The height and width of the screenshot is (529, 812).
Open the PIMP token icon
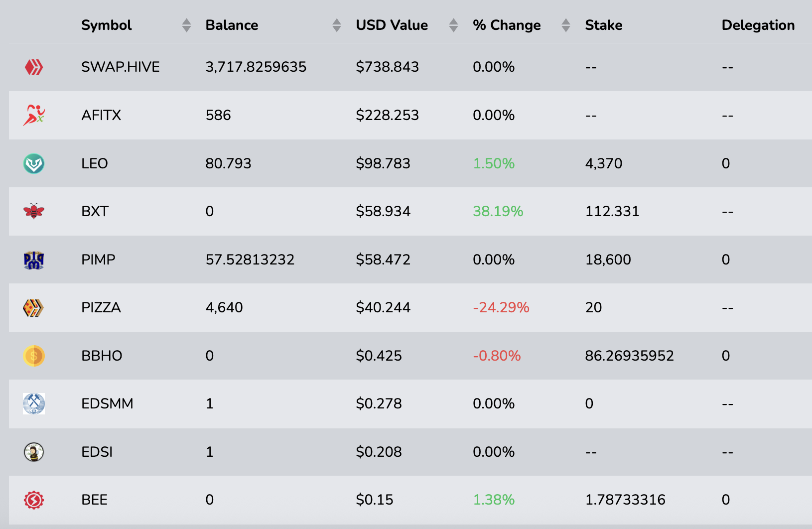[x=34, y=260]
